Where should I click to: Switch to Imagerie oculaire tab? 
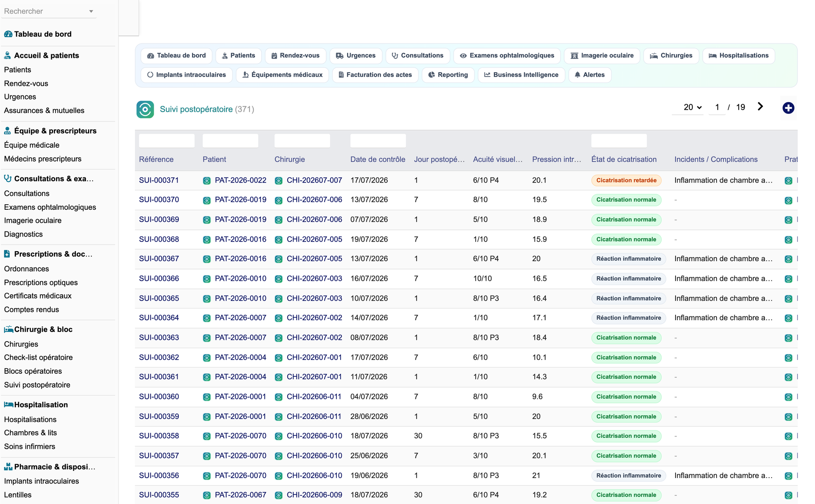(x=602, y=56)
